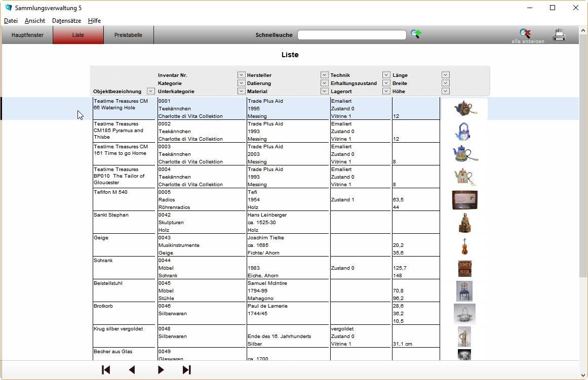The width and height of the screenshot is (588, 380).
Task: Expand the Objektbezeichnung sort dropdown
Action: pos(150,91)
